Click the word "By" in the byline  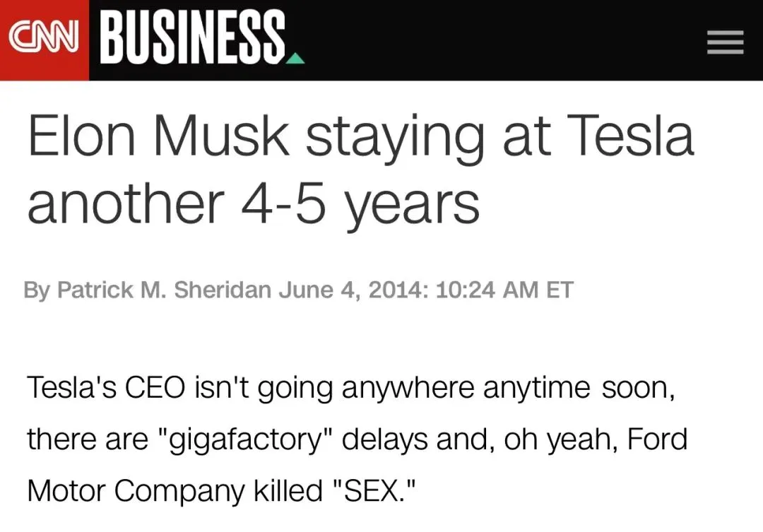(37, 290)
